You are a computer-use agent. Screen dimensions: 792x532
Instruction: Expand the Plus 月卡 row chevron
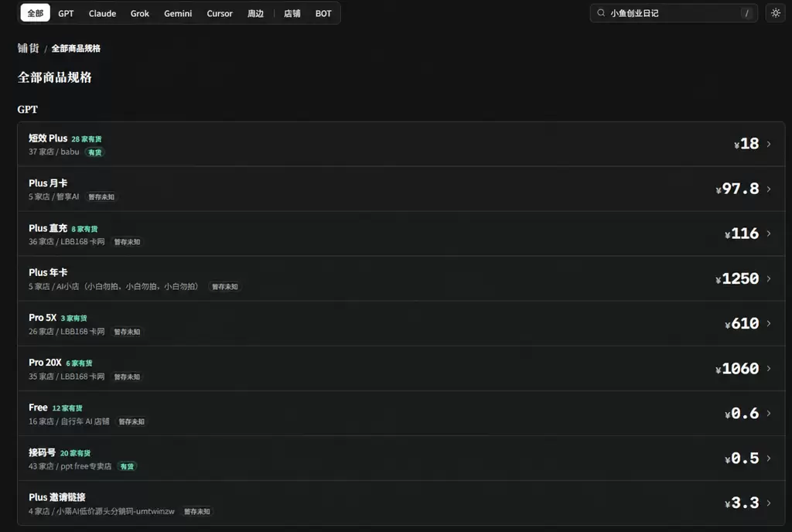click(x=769, y=189)
